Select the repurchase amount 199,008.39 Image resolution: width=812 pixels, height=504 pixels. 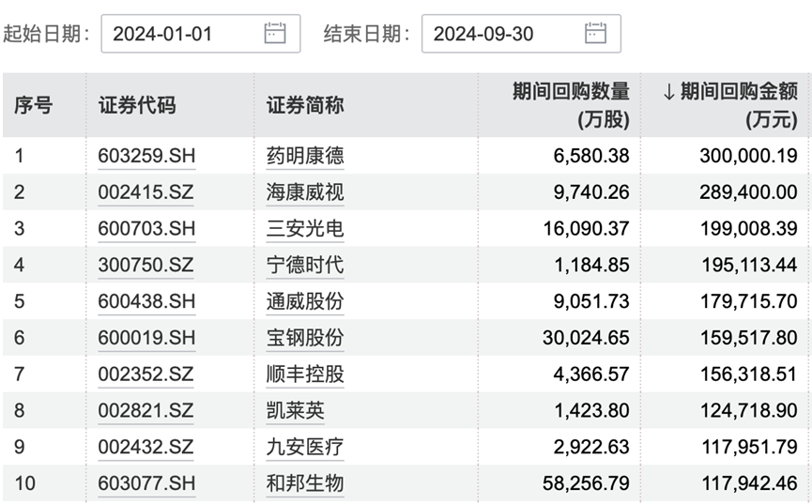click(x=749, y=228)
